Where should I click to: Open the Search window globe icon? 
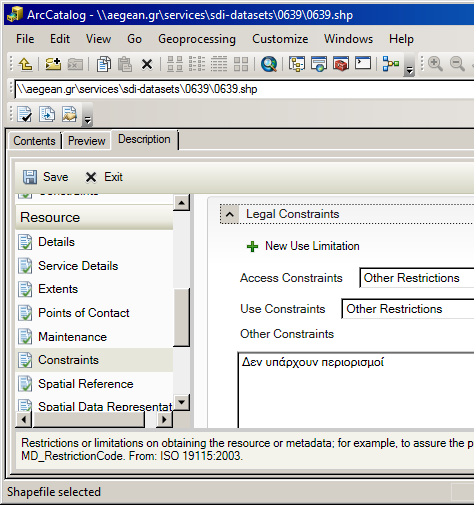point(269,64)
